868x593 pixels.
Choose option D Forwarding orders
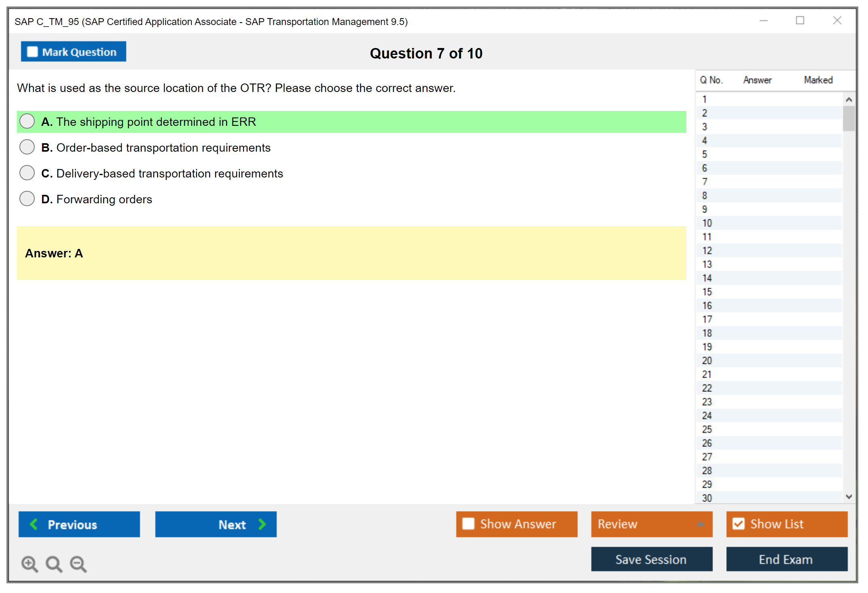pos(27,198)
